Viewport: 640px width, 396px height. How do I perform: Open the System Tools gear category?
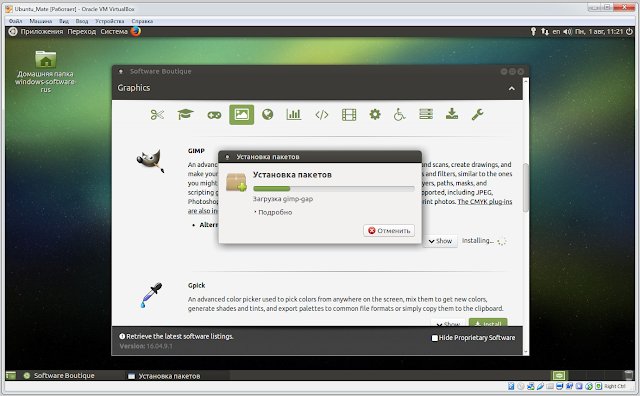click(375, 114)
